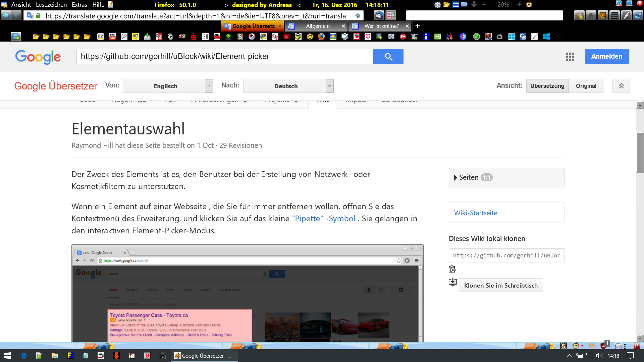Image resolution: width=644 pixels, height=362 pixels.
Task: Open the Wiki-Startseite link
Action: [x=475, y=213]
